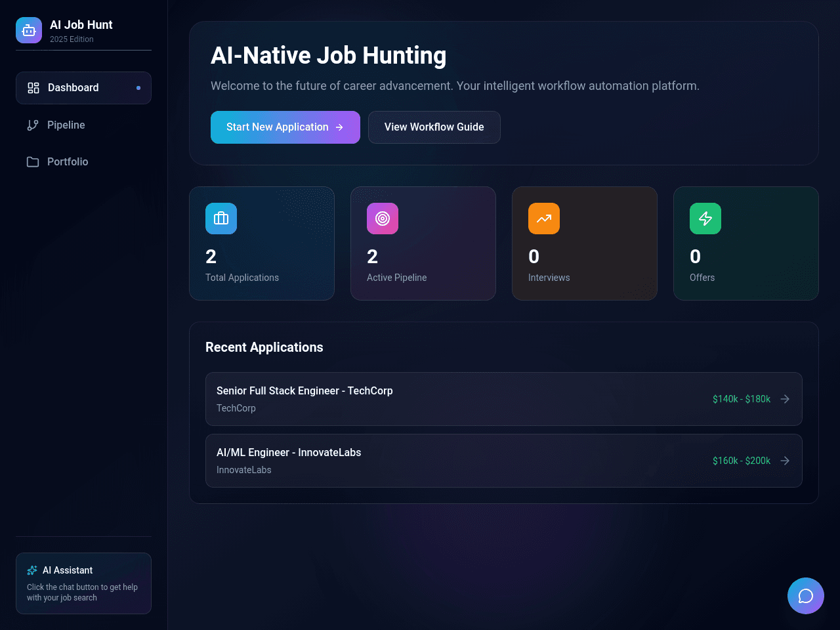Click the $160k - $200k salary text
This screenshot has width=840, height=630.
pos(742,461)
